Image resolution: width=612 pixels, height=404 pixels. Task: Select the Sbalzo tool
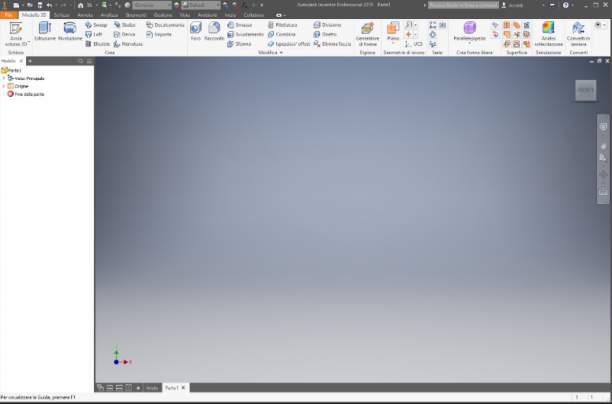tap(125, 25)
